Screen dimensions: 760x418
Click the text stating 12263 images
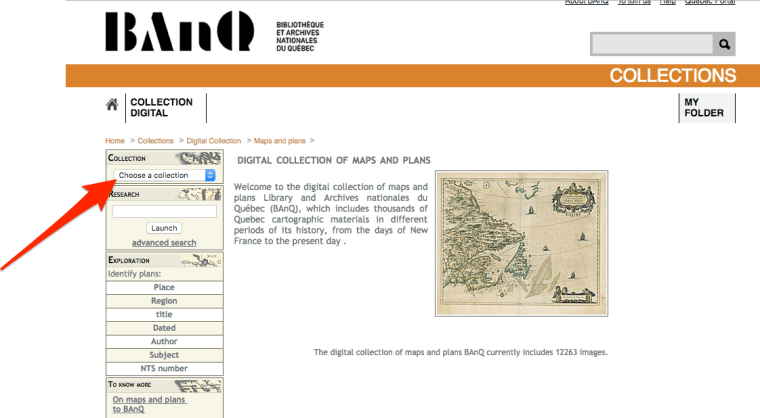pyautogui.click(x=460, y=352)
